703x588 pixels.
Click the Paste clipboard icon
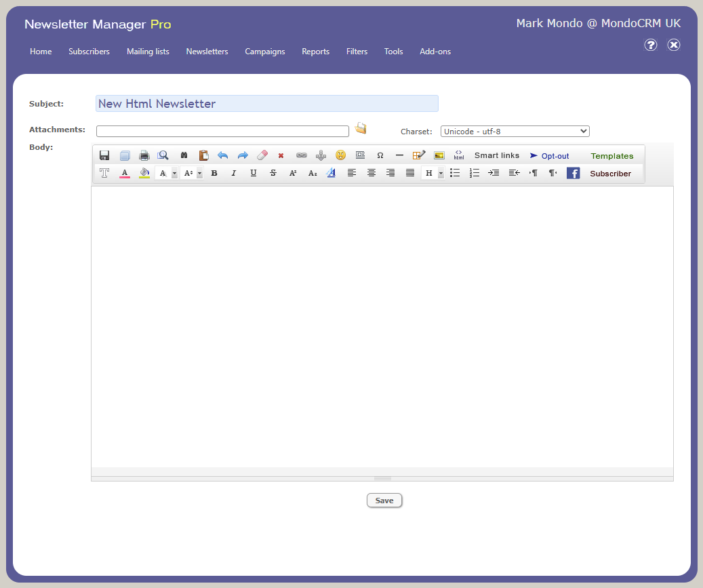[x=203, y=155]
